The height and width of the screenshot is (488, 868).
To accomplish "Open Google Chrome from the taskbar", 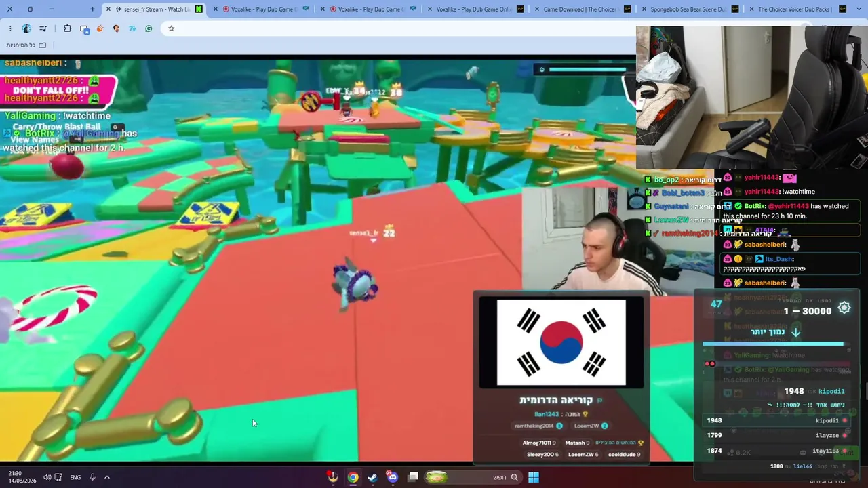I will [353, 477].
